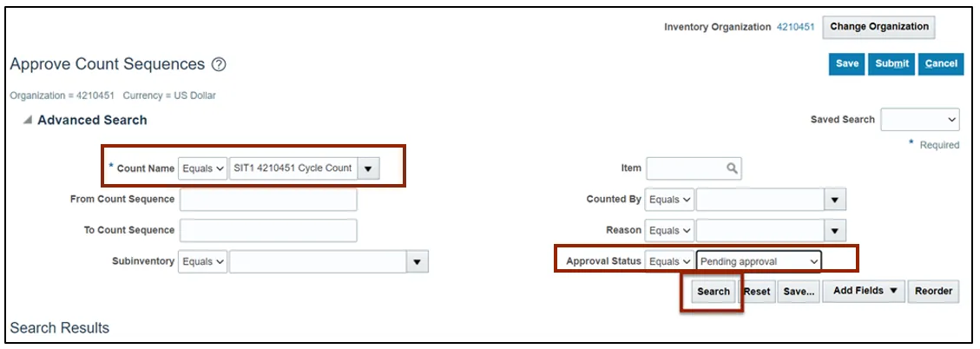Click the 4210451 inventory organization link
The width and height of the screenshot is (980, 349).
click(x=794, y=27)
